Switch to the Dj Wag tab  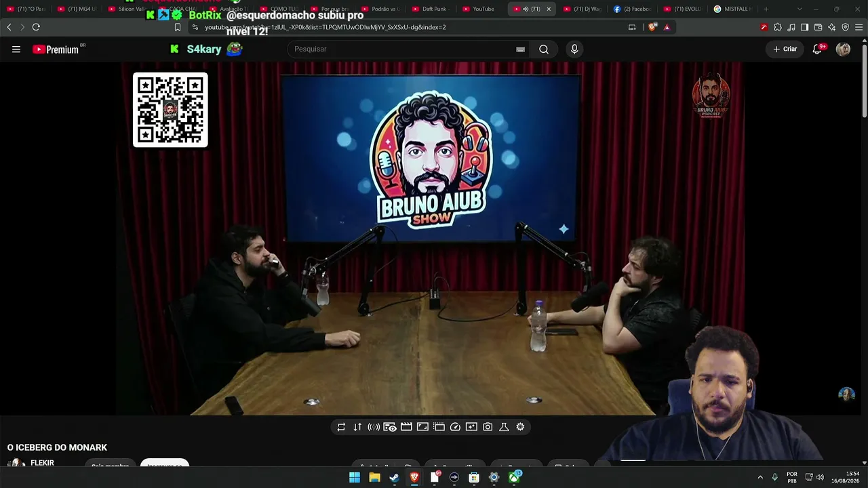(x=583, y=9)
